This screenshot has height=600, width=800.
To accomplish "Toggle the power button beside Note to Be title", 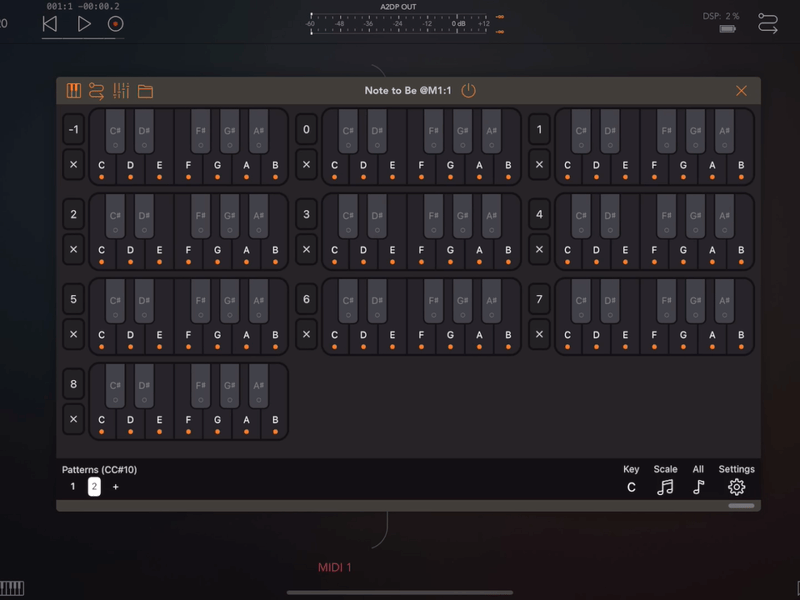I will [470, 90].
